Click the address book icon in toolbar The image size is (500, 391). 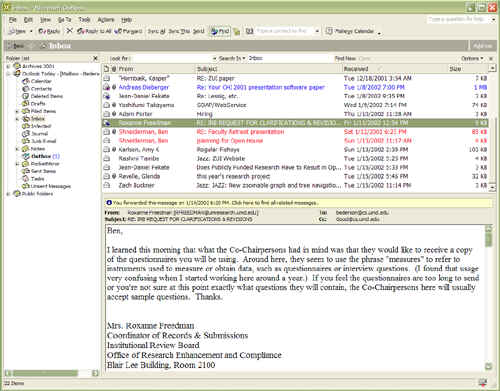(x=249, y=31)
